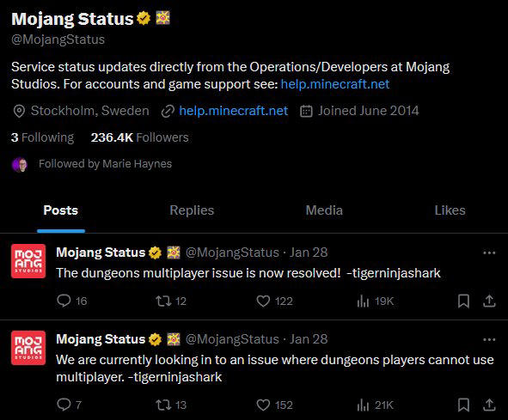The height and width of the screenshot is (420, 508).
Task: Share the first Jan 28 post
Action: [x=489, y=301]
